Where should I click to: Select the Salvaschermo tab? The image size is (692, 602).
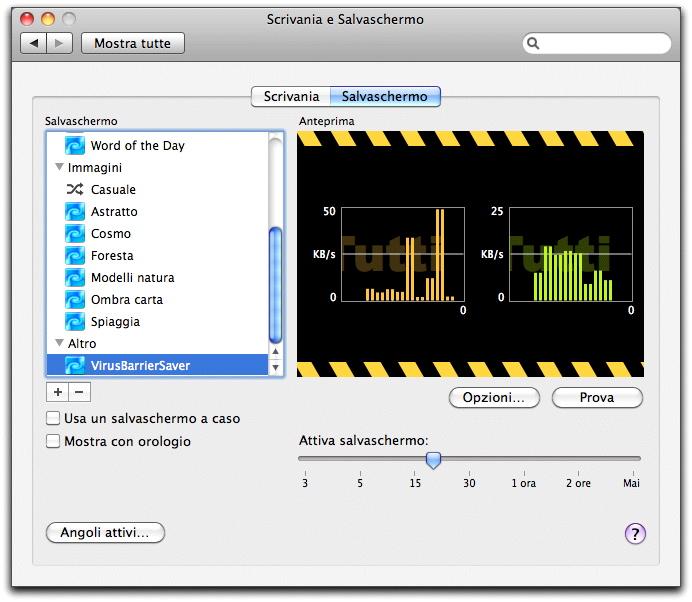385,96
